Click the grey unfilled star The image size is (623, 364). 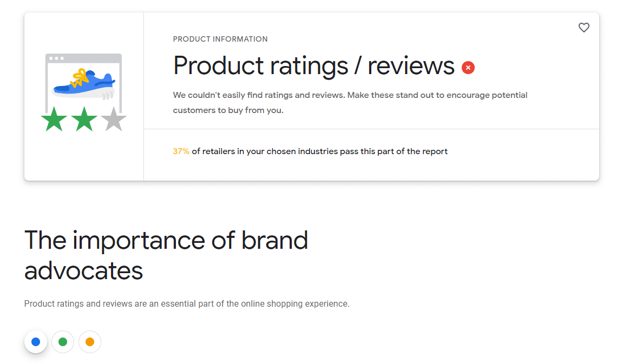pos(114,120)
